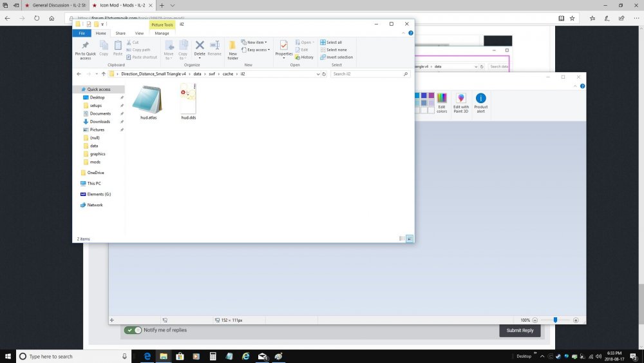Click the Up directory arrow in Explorer
This screenshot has width=644, height=363.
pos(104,74)
